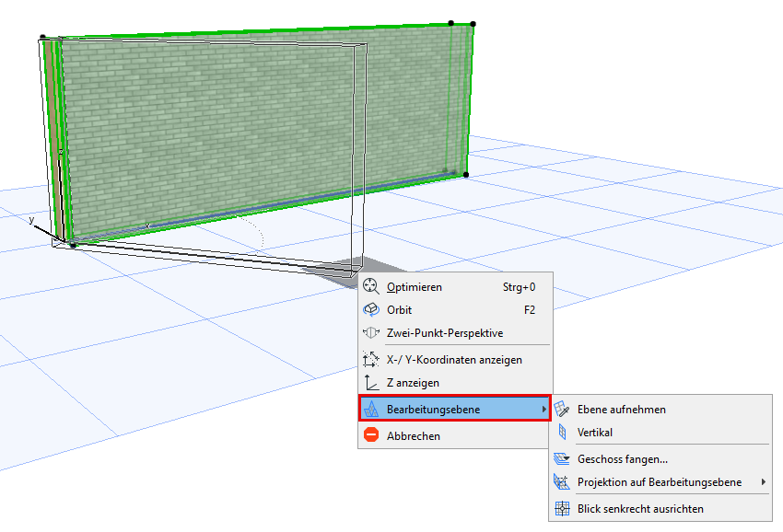
Task: Expand the Projektion auf Bearbeitungsebene arrow
Action: pos(763,482)
